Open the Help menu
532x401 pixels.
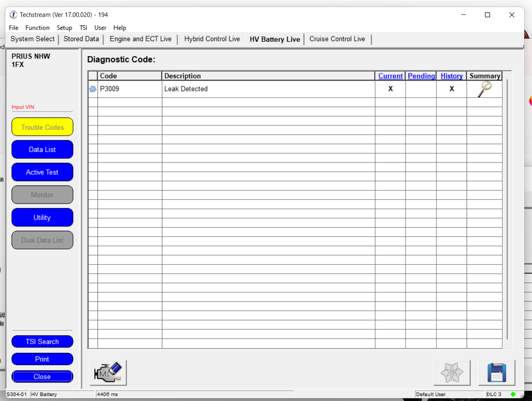click(120, 28)
